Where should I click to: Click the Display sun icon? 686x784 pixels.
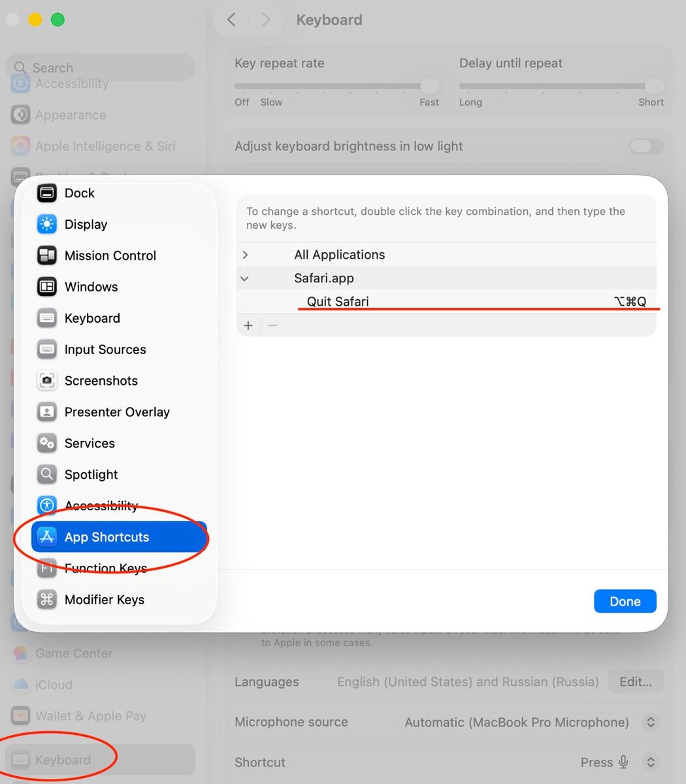pos(47,224)
